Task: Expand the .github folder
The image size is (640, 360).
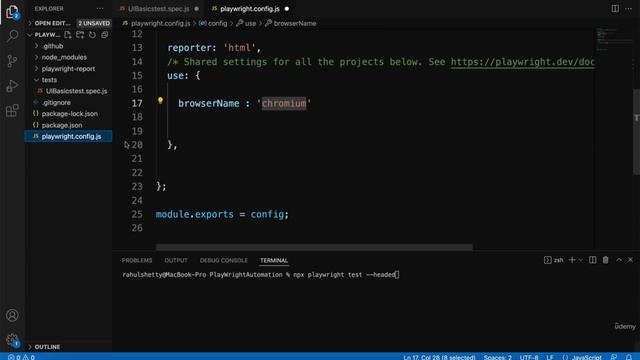Action: coord(52,46)
